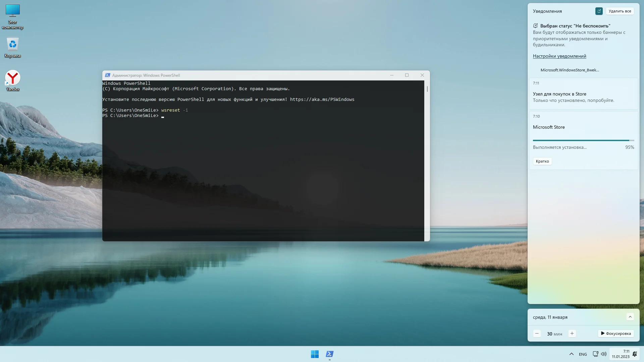The height and width of the screenshot is (362, 644).
Task: Click the PowerShell icon on the taskbar
Action: pyautogui.click(x=329, y=354)
